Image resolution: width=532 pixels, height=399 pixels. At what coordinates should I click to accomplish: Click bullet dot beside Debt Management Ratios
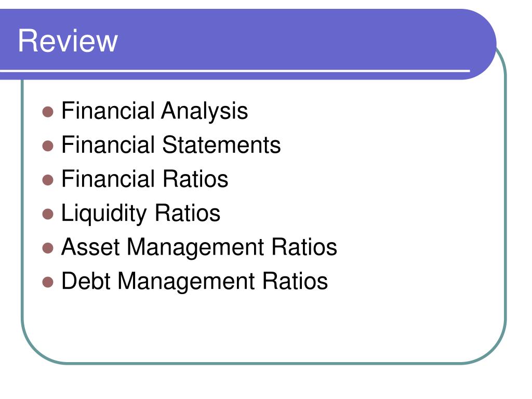pyautogui.click(x=48, y=282)
